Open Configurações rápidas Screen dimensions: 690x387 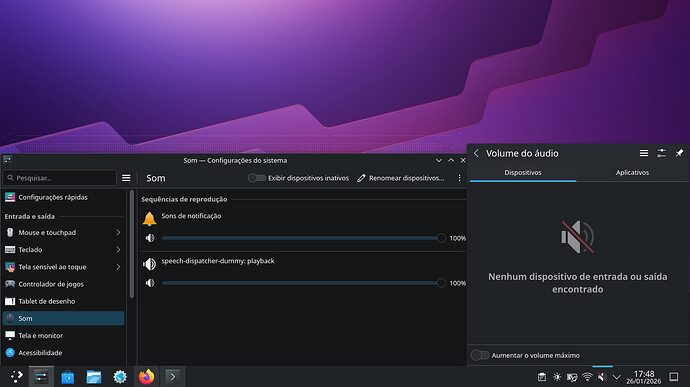coord(63,197)
